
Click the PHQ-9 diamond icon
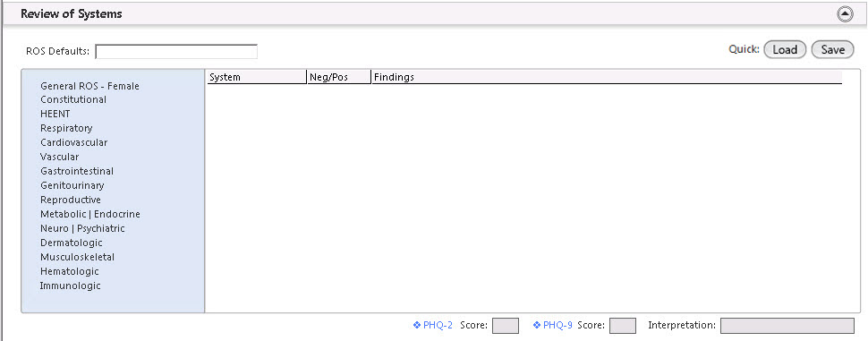tap(537, 326)
